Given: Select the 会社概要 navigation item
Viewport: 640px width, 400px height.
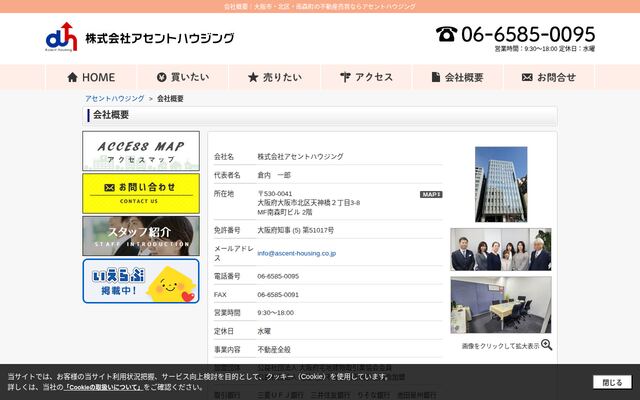Looking at the screenshot, I should [x=458, y=77].
